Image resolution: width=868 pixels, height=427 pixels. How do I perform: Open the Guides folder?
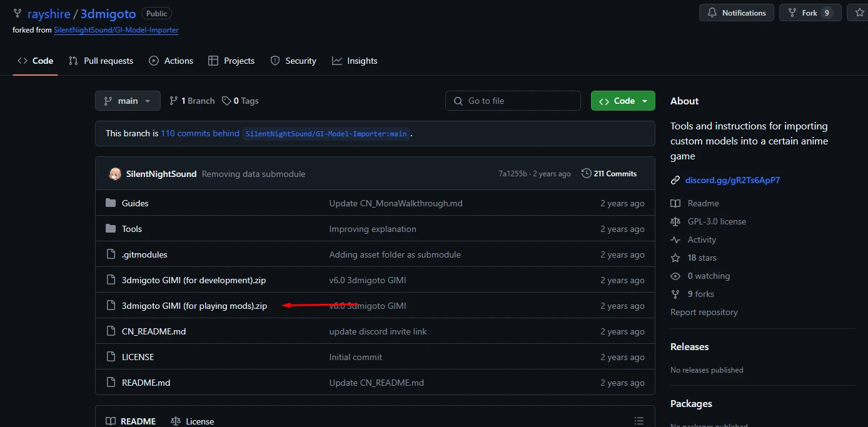click(135, 203)
